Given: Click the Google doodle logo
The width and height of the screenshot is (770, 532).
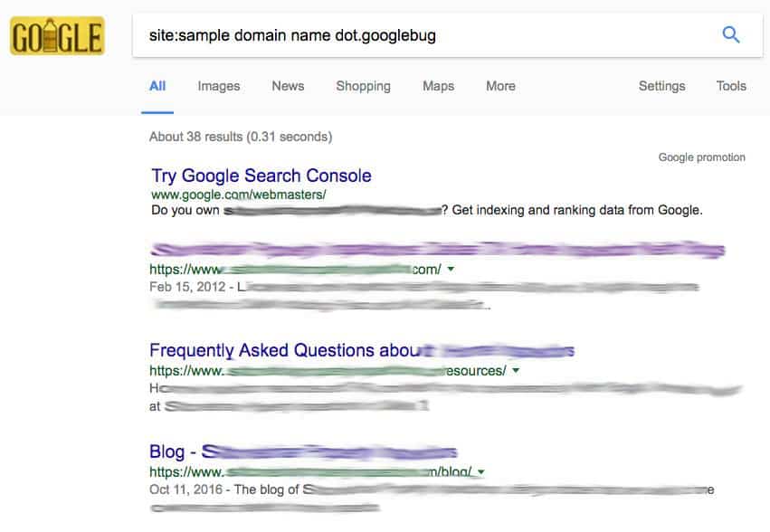Looking at the screenshot, I should pos(57,35).
